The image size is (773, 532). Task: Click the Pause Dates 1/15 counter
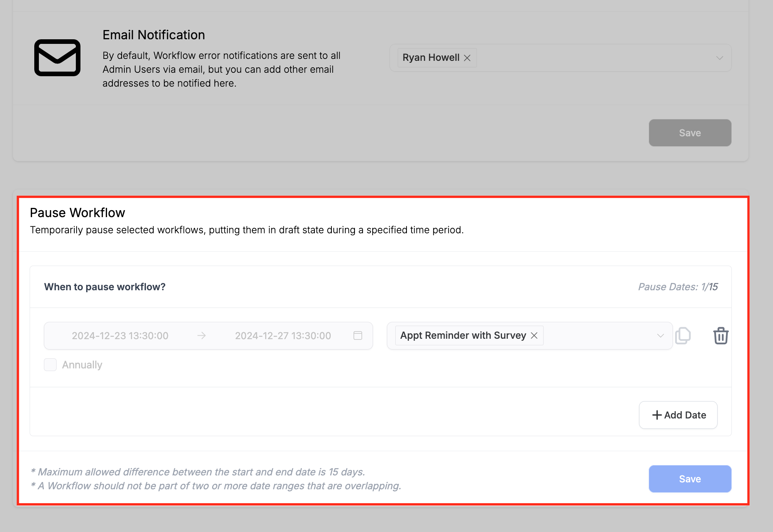pos(678,287)
